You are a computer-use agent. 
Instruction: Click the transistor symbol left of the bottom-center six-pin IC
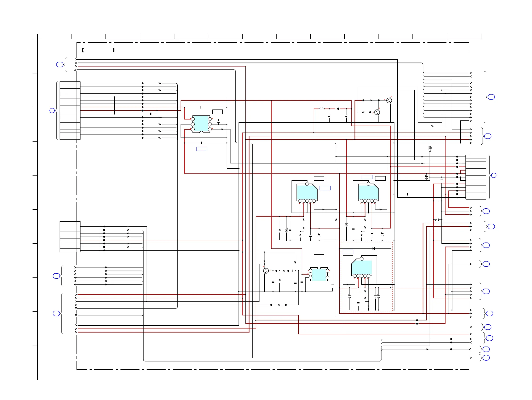(x=266, y=271)
